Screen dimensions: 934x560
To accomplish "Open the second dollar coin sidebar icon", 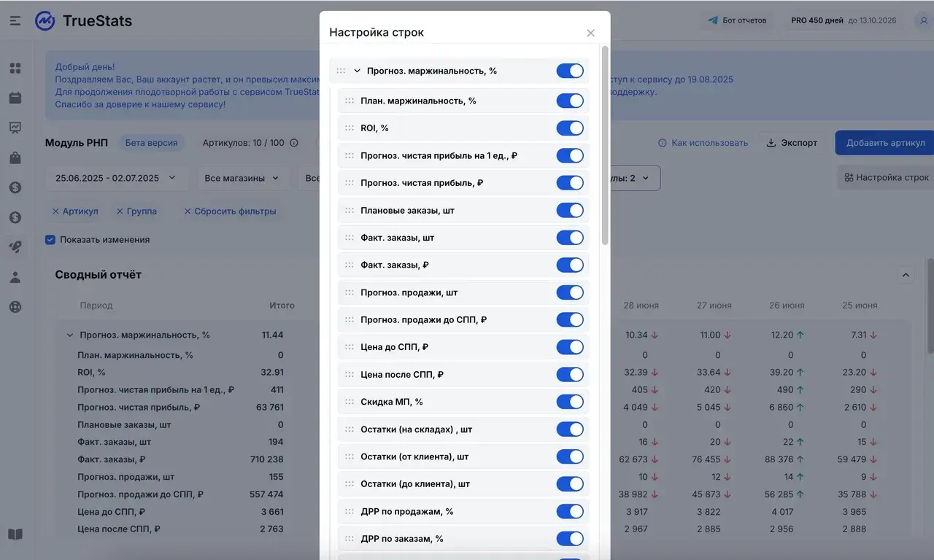I will 15,217.
